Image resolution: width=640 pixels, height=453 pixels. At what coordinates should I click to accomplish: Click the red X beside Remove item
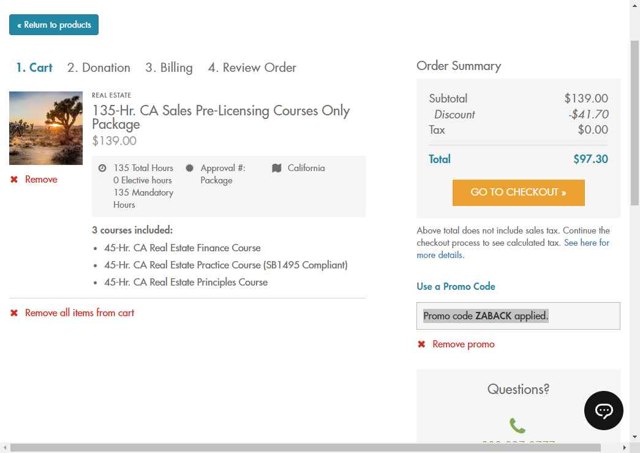click(x=14, y=180)
